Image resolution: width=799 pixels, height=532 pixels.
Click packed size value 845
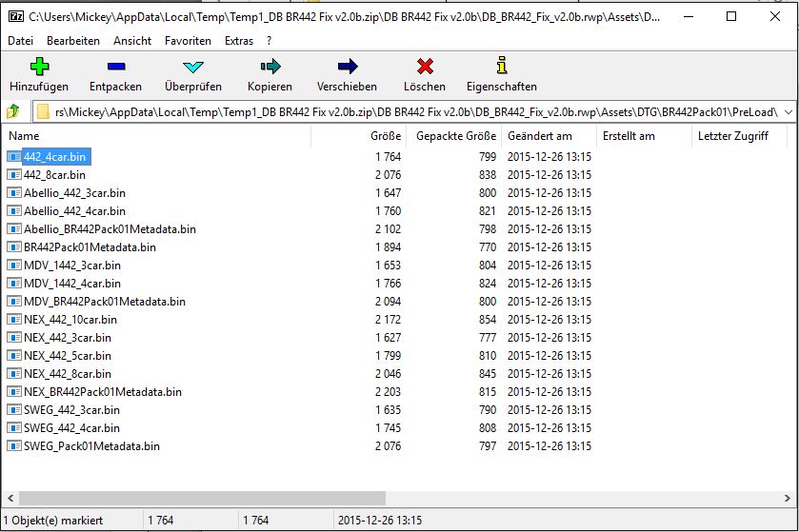488,374
